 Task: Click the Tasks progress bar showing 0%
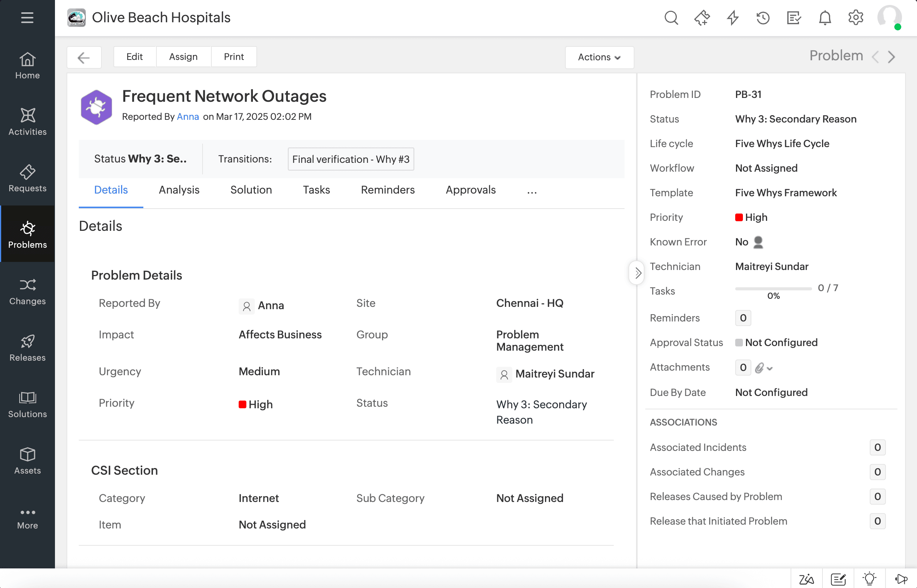(x=773, y=289)
